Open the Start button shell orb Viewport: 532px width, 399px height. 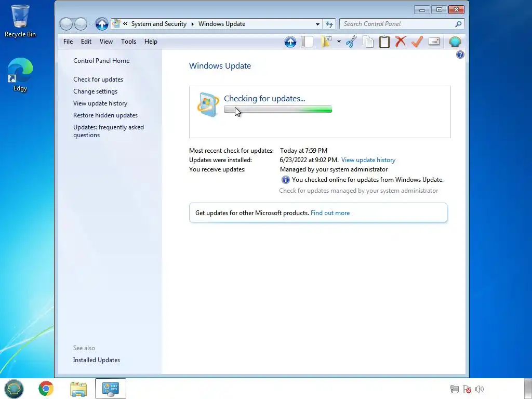coord(14,389)
